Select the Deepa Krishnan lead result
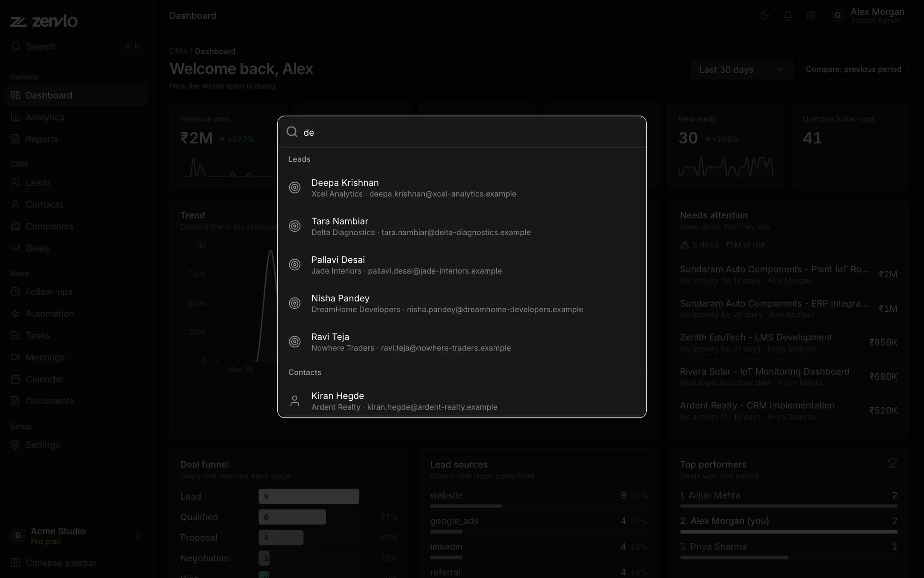 (x=462, y=188)
